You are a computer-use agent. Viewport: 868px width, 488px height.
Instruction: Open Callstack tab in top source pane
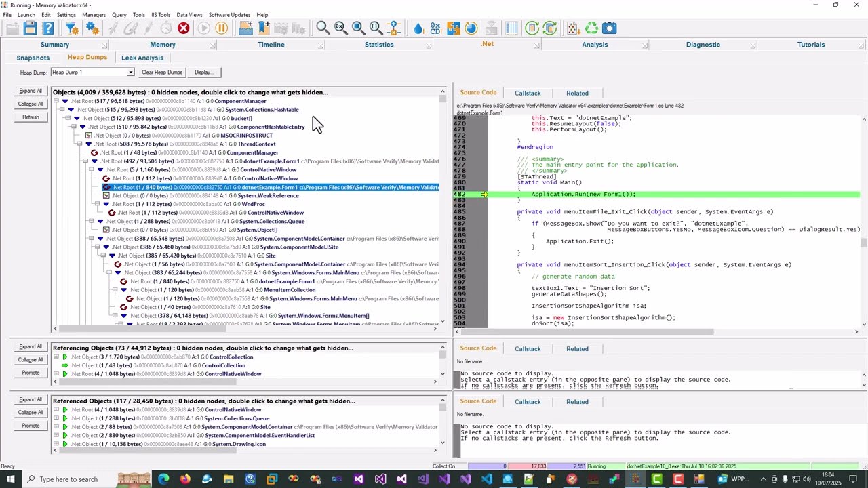528,93
